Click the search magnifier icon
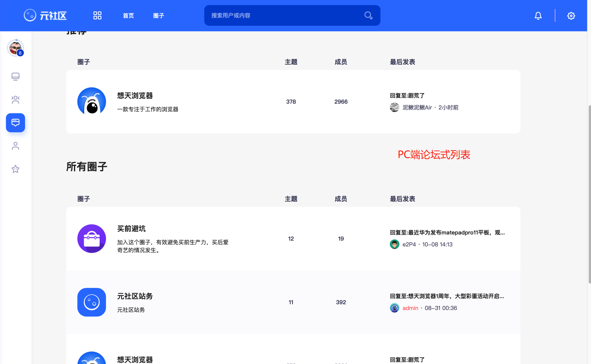Image resolution: width=591 pixels, height=364 pixels. pyautogui.click(x=368, y=15)
